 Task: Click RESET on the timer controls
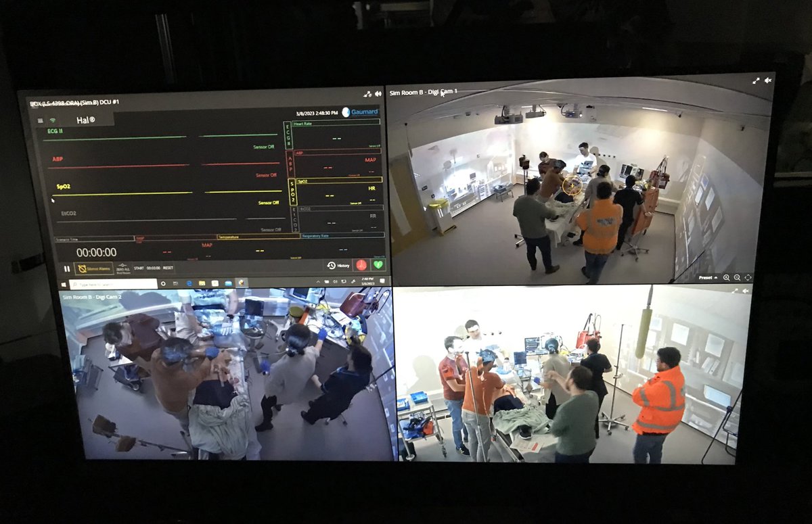pyautogui.click(x=168, y=268)
